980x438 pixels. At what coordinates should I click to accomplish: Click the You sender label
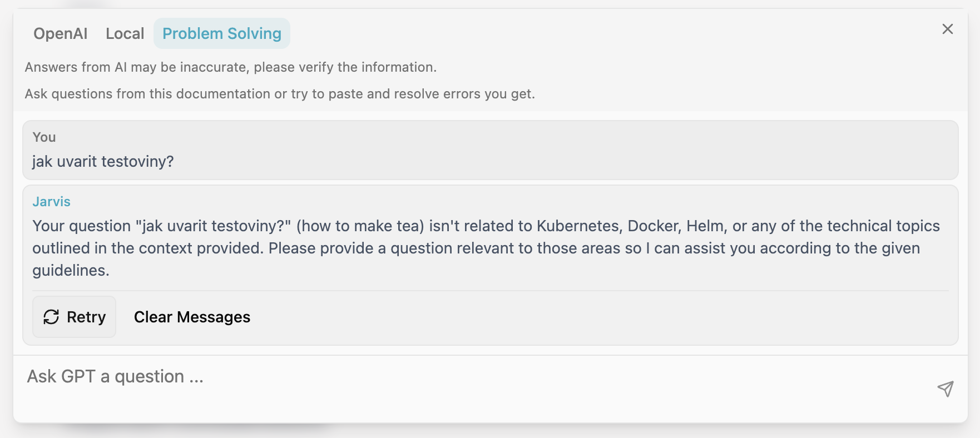tap(44, 137)
